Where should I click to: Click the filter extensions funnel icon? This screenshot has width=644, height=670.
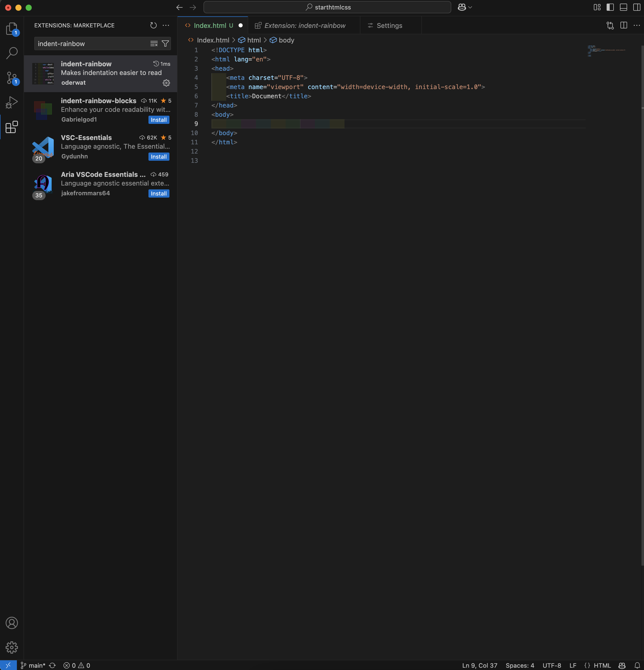[165, 44]
